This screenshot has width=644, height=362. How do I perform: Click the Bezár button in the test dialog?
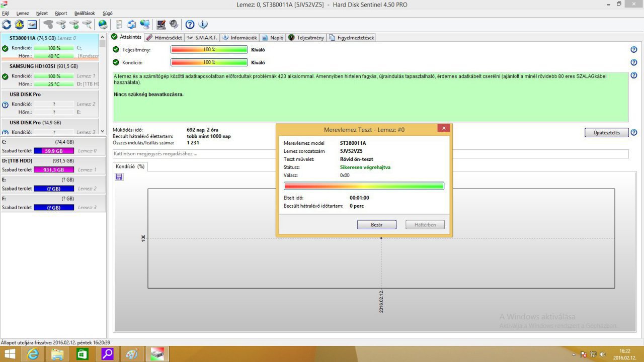click(377, 225)
